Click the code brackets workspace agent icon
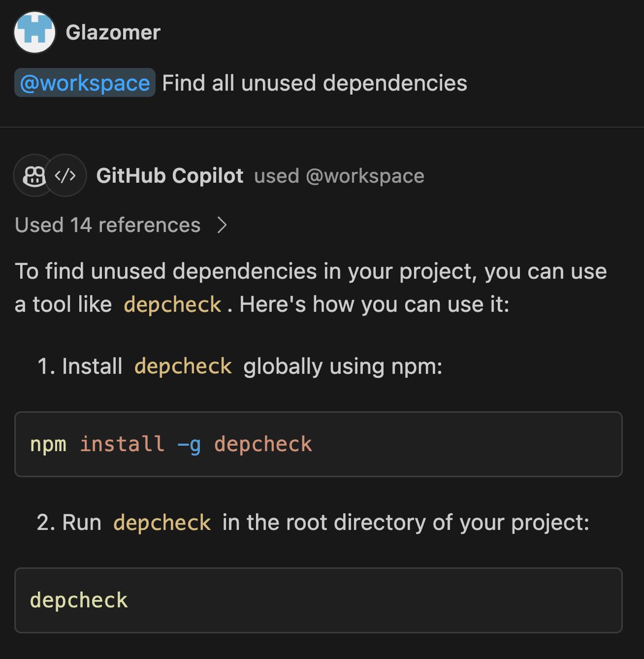Image resolution: width=644 pixels, height=659 pixels. click(x=66, y=176)
